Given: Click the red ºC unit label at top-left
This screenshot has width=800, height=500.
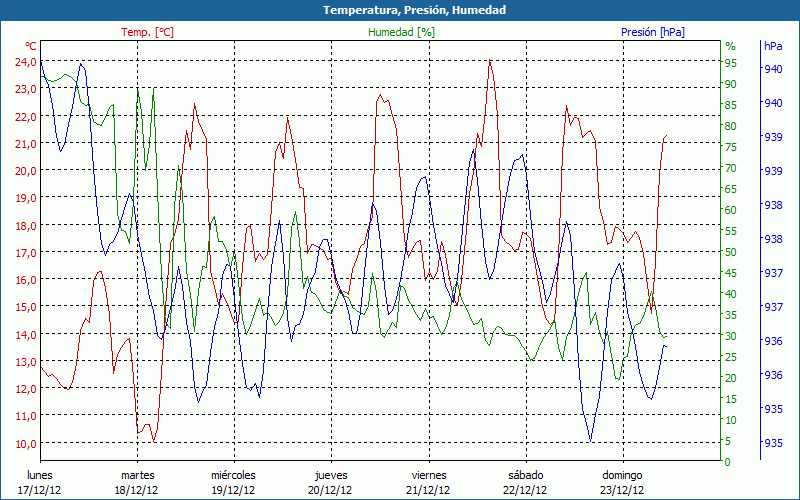Looking at the screenshot, I should point(31,46).
